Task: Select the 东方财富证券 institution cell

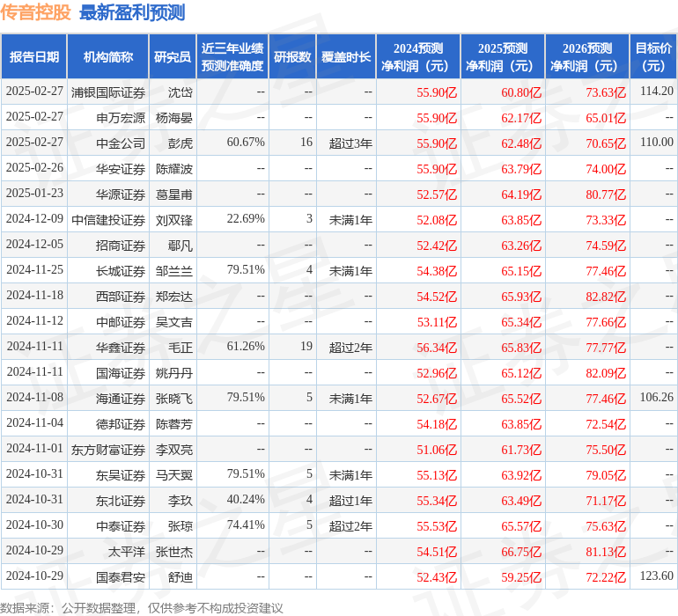Action: coord(108,450)
